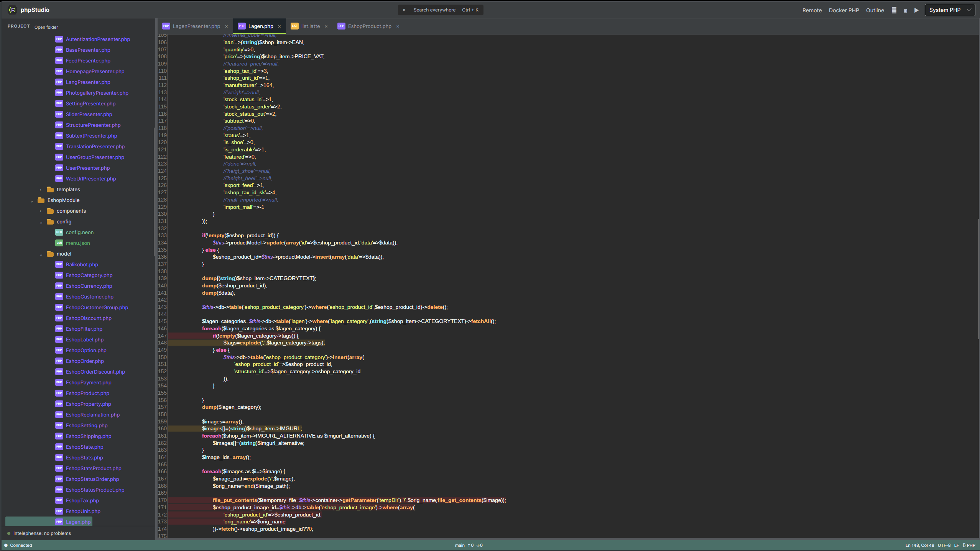Open EshopCustomerGroup.php file

[97, 308]
